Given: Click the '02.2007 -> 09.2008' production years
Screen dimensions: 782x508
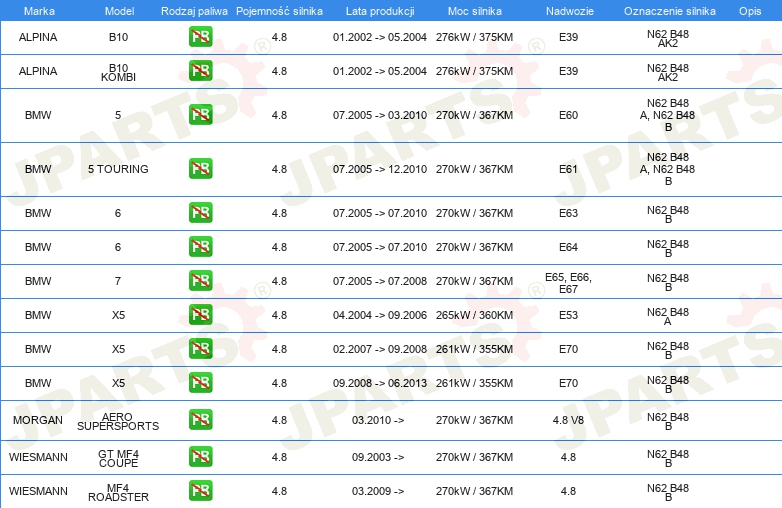Looking at the screenshot, I should (x=380, y=349).
